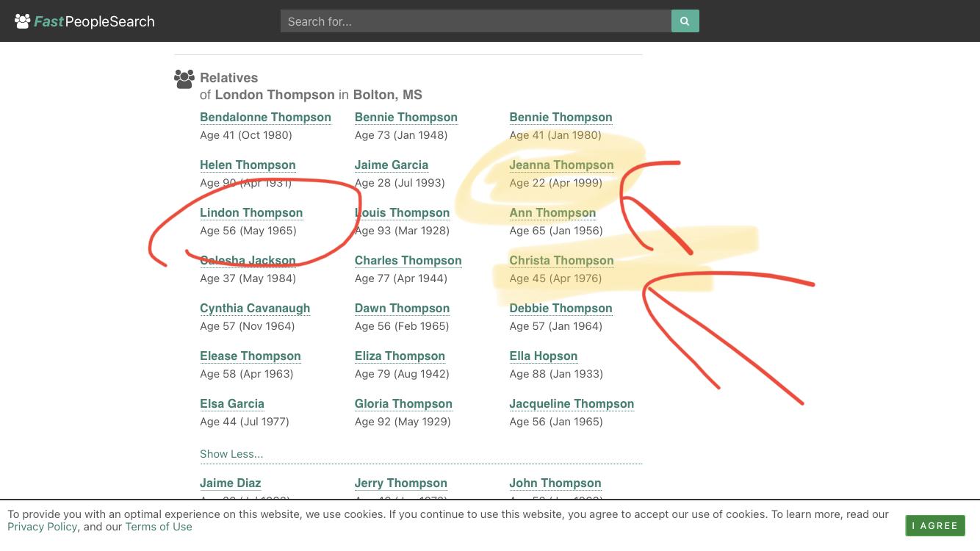Screen dimensions: 980x551
Task: Click text Age 92 (May 1929)
Action: point(403,422)
